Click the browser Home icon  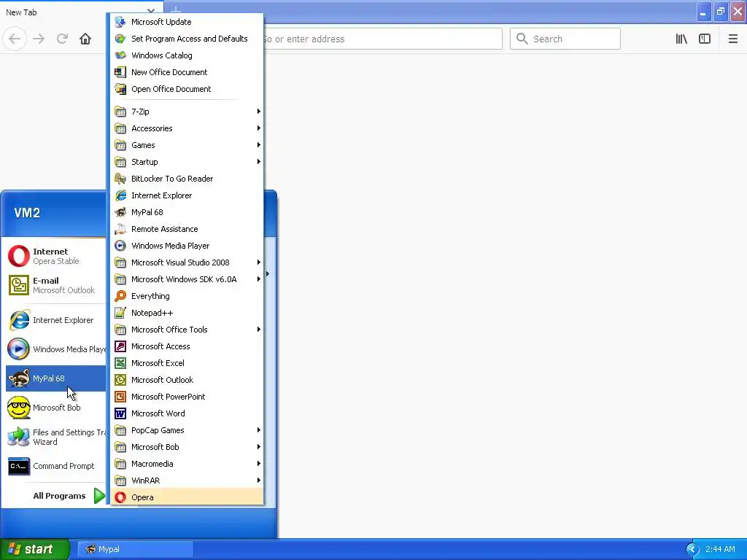85,39
